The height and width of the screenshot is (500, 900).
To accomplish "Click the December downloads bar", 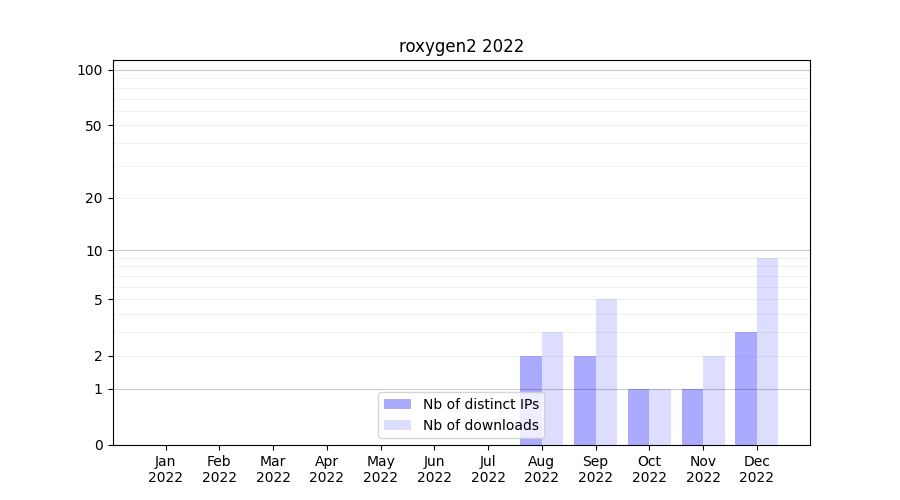I will pos(767,350).
